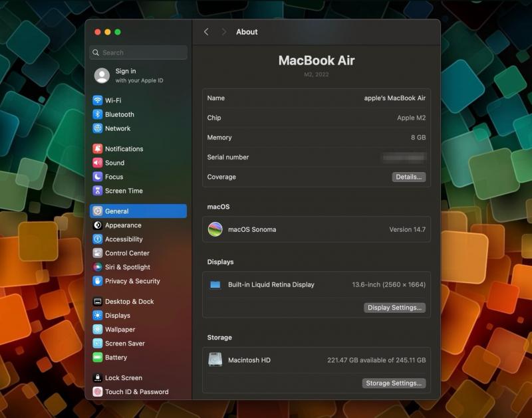The image size is (532, 418).
Task: Click the Macintosh HD drive icon
Action: (215, 360)
